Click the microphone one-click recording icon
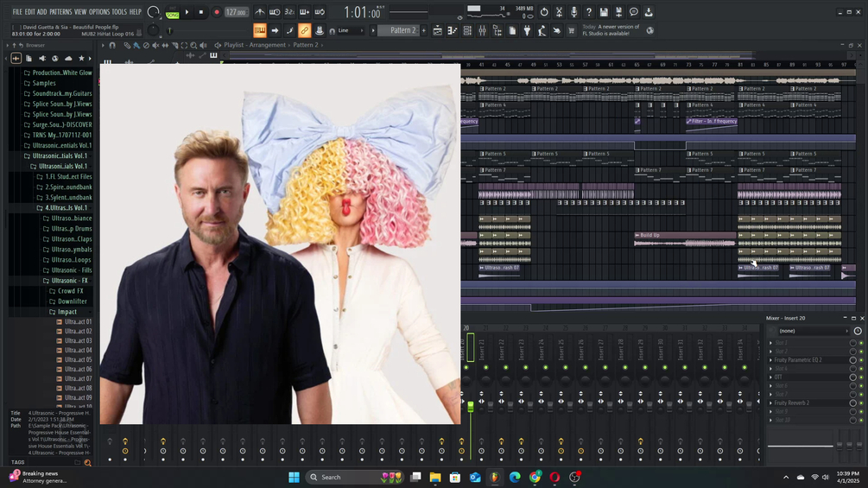 click(x=574, y=11)
